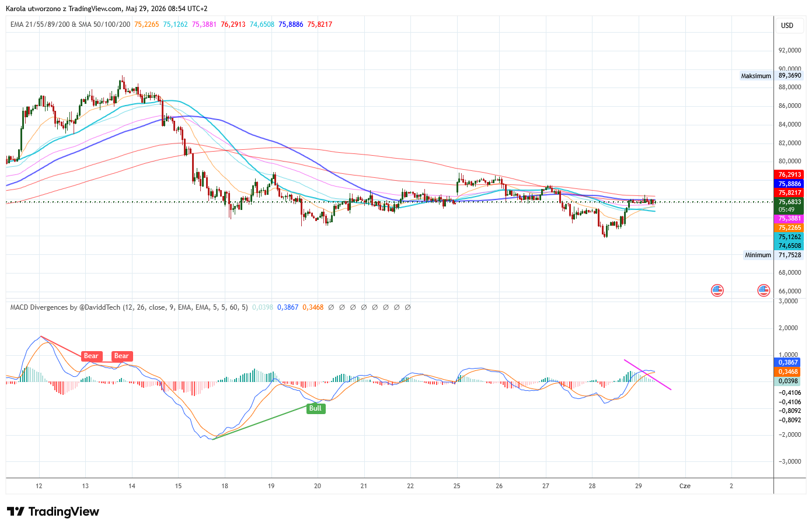Click the 66,0000 price scale level

[790, 291]
